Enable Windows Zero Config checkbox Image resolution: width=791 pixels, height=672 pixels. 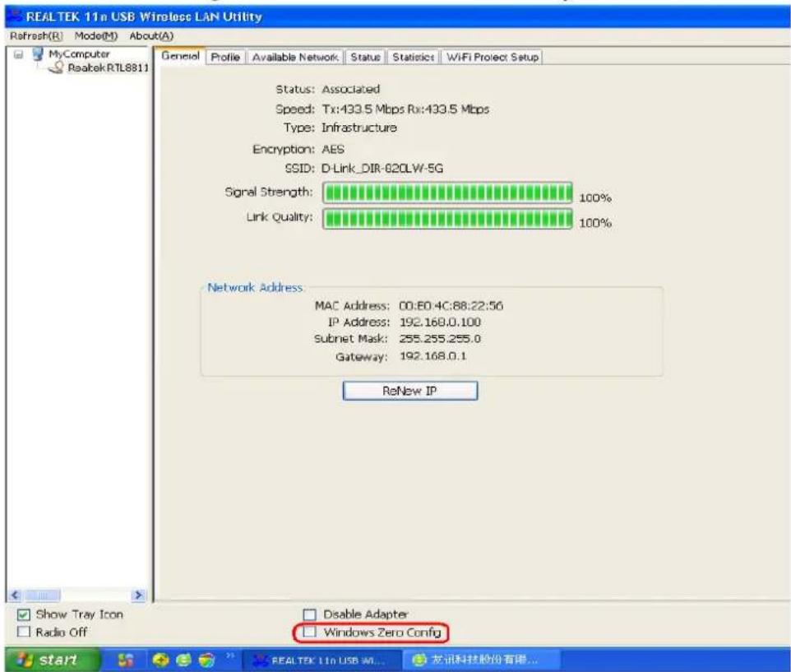(309, 633)
